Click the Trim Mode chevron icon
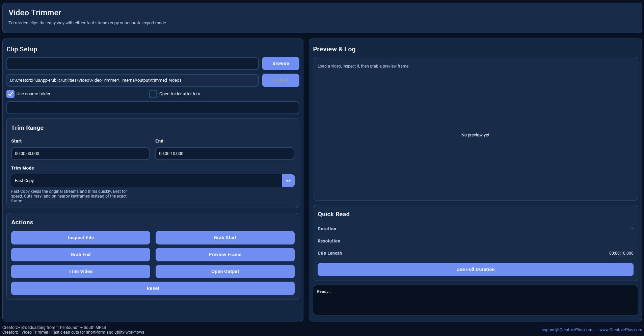The image size is (644, 336). [x=288, y=181]
